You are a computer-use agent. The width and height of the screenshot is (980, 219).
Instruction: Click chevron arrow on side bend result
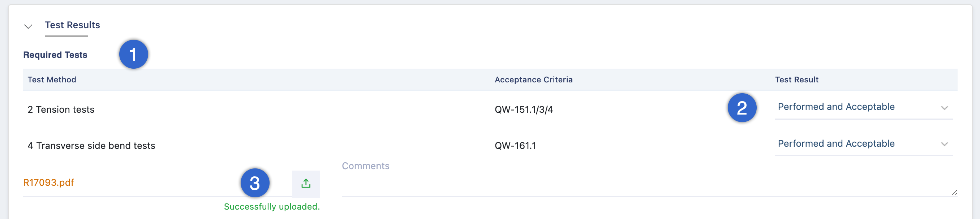[x=944, y=144]
